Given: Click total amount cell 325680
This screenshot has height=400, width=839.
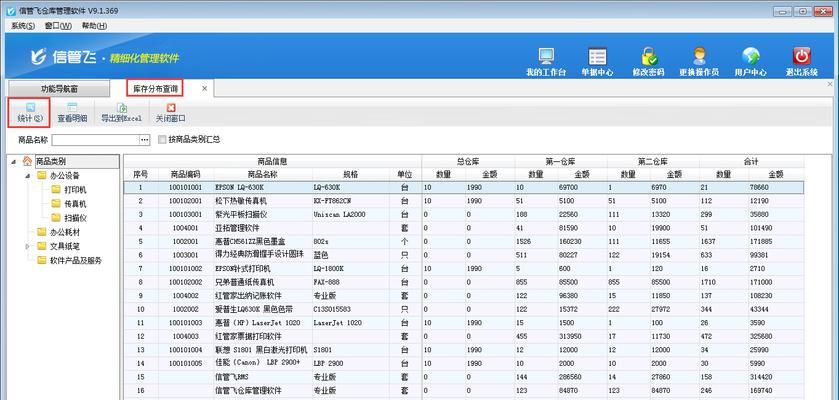Looking at the screenshot, I should point(776,336).
